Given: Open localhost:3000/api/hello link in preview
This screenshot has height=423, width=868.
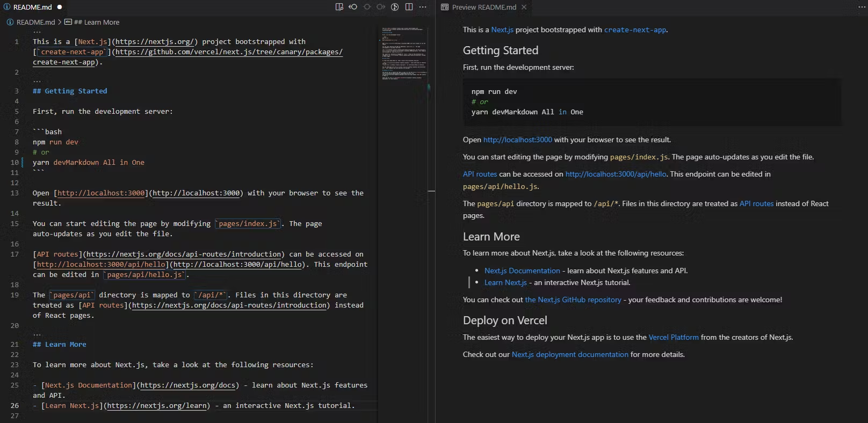Looking at the screenshot, I should pyautogui.click(x=616, y=174).
